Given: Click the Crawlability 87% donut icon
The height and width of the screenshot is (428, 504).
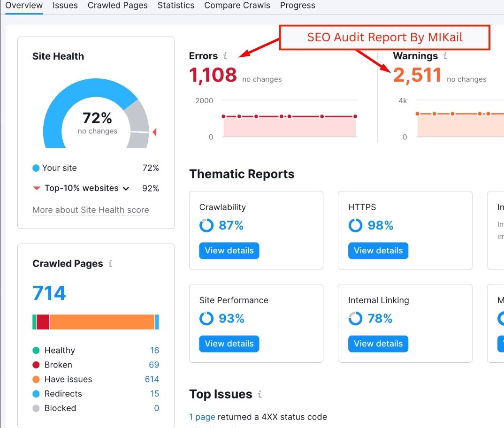Looking at the screenshot, I should 206,226.
